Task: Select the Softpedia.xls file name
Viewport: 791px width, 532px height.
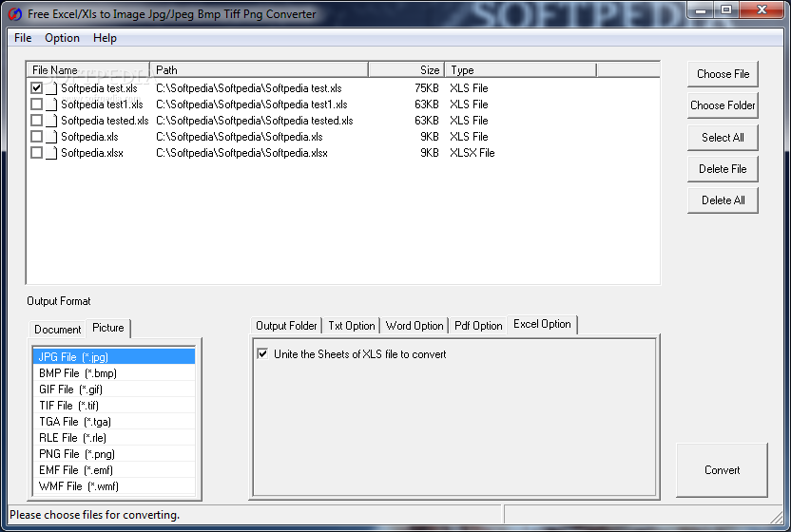Action: point(89,137)
